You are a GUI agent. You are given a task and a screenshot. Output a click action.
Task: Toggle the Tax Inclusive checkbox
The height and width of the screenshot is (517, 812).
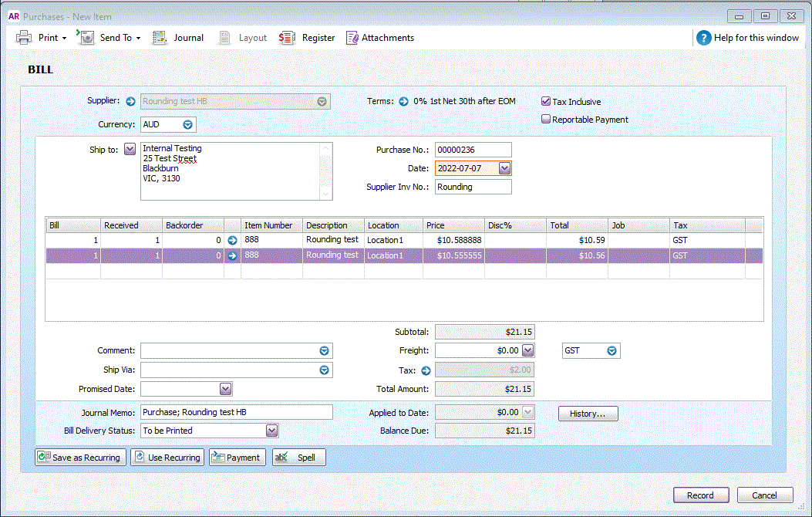coord(546,102)
